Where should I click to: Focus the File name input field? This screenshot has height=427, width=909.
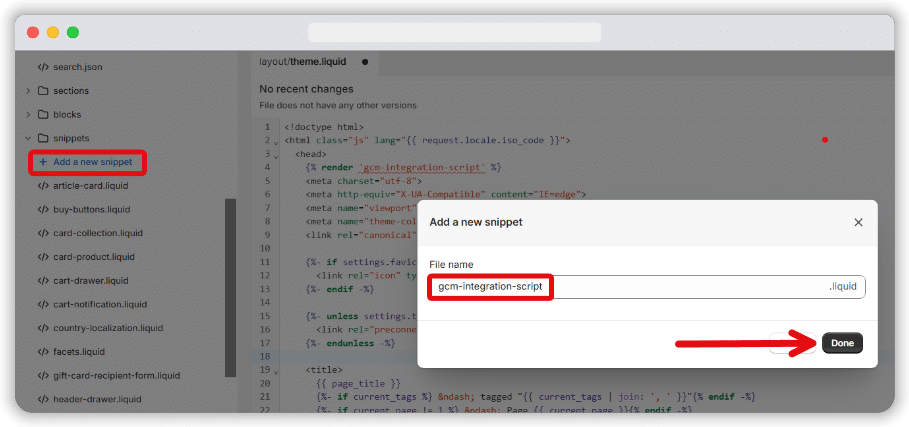tap(647, 287)
